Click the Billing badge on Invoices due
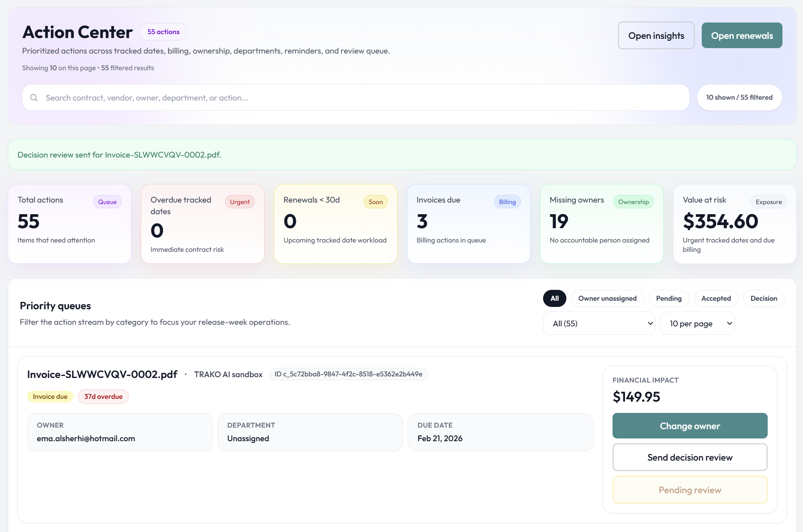803x532 pixels. tap(507, 202)
